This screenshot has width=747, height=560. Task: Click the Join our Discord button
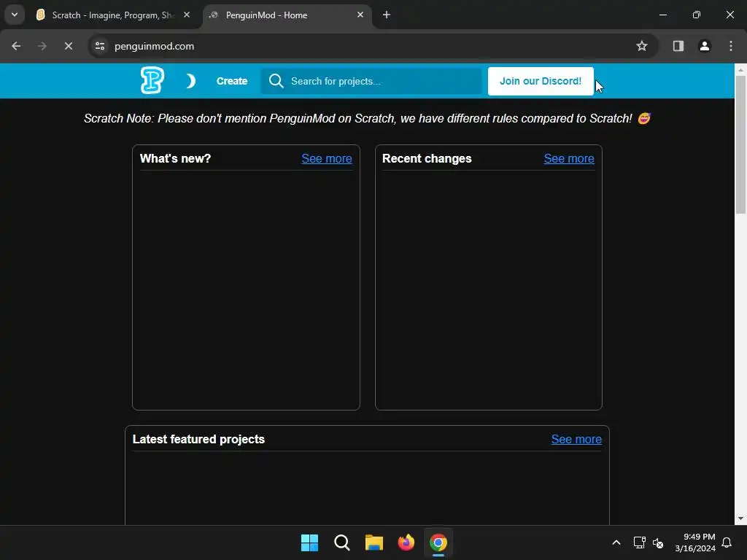coord(541,81)
